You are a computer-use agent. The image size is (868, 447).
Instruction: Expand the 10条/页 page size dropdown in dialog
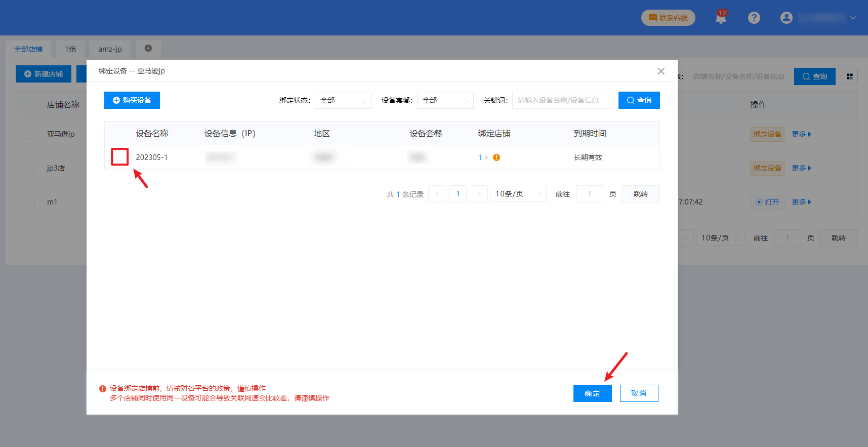tap(518, 194)
